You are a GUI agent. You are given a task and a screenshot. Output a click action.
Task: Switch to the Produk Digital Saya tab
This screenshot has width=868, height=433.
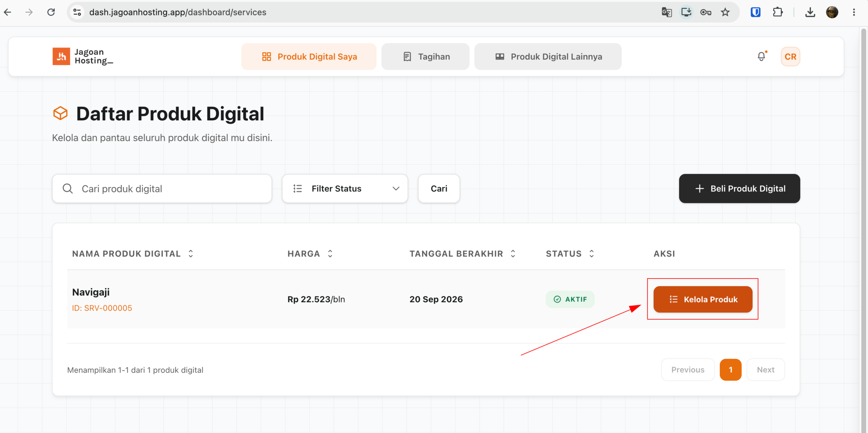[x=309, y=56]
